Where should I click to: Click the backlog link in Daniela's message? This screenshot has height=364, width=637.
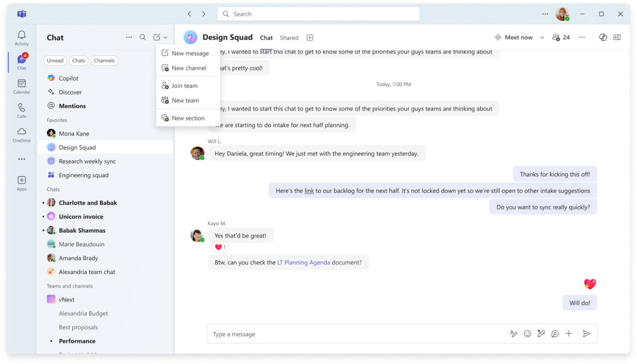308,190
